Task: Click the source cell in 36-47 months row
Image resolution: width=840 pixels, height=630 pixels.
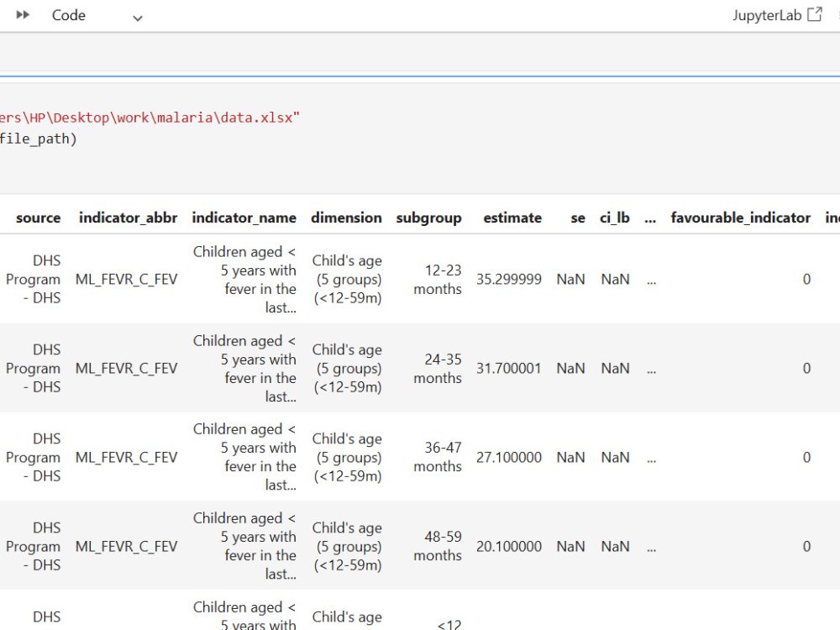Action: coord(34,457)
